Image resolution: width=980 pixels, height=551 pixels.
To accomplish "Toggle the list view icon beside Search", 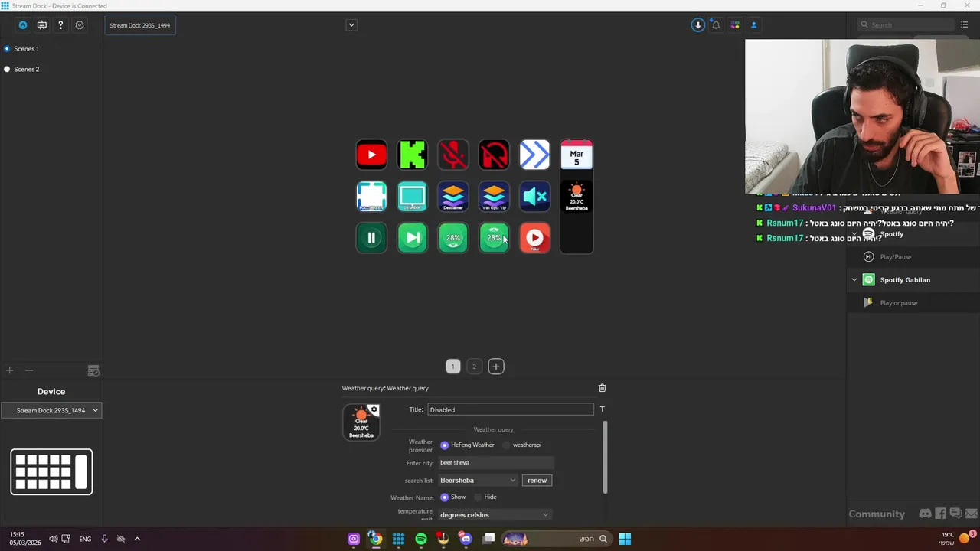I will click(965, 24).
